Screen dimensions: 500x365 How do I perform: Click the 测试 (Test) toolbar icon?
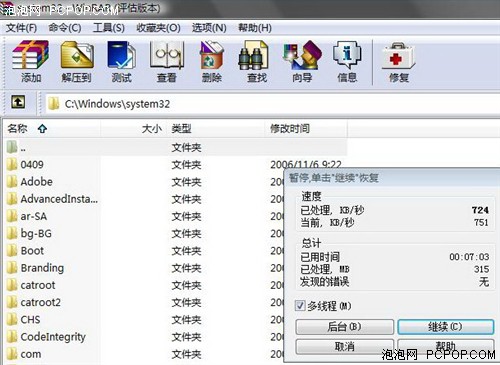tap(121, 55)
